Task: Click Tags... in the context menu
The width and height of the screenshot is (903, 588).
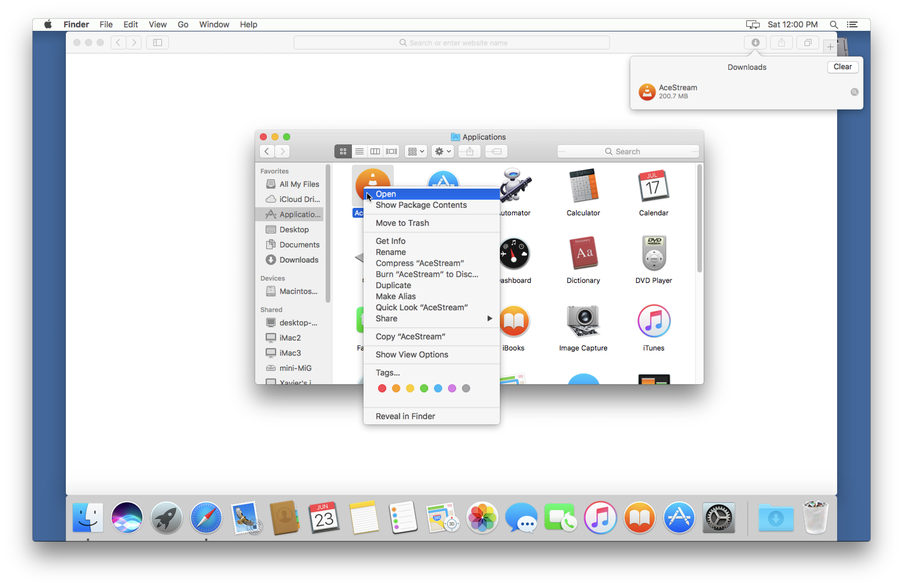Action: coord(431,373)
